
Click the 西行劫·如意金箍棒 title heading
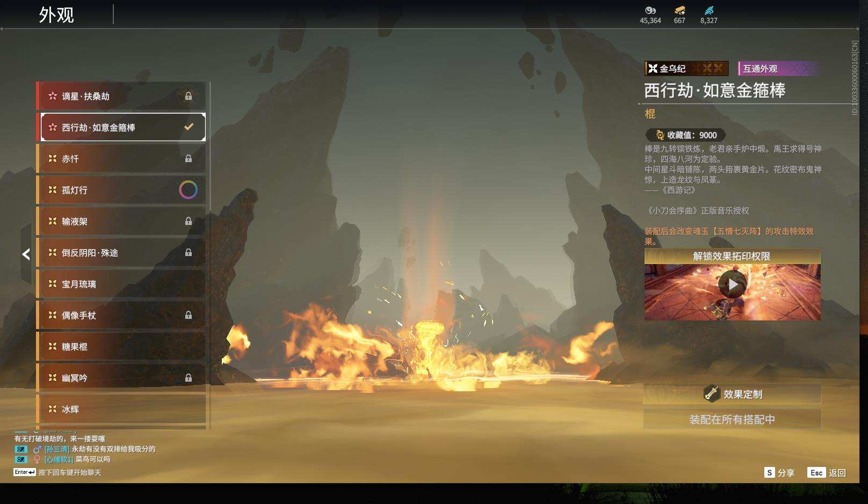point(715,90)
